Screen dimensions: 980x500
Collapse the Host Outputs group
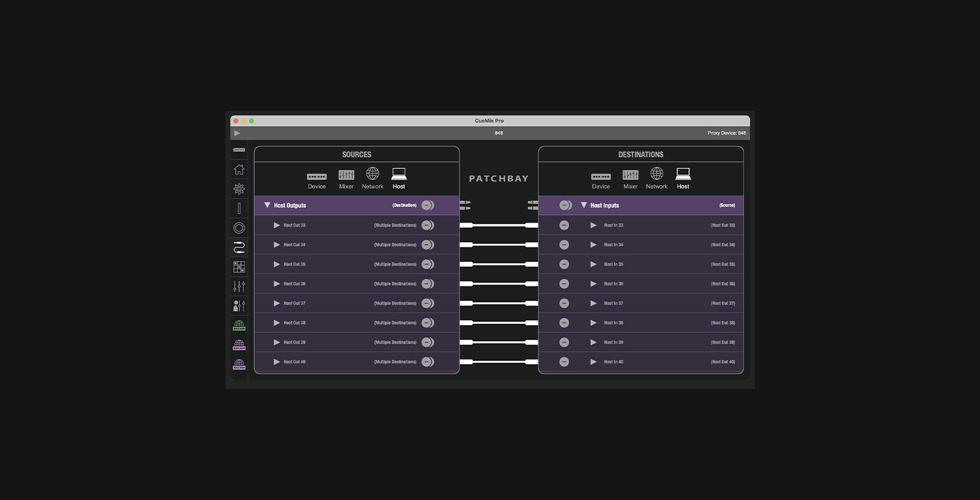point(267,205)
